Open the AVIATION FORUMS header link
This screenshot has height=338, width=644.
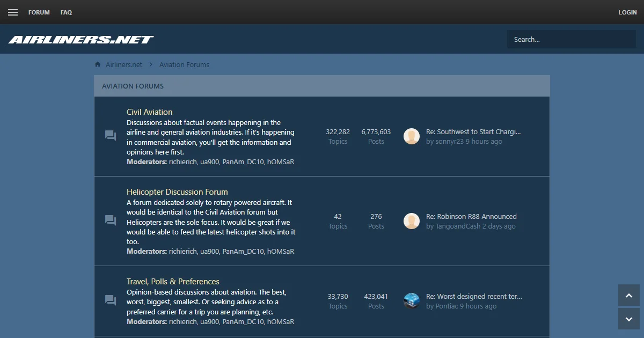pos(133,86)
